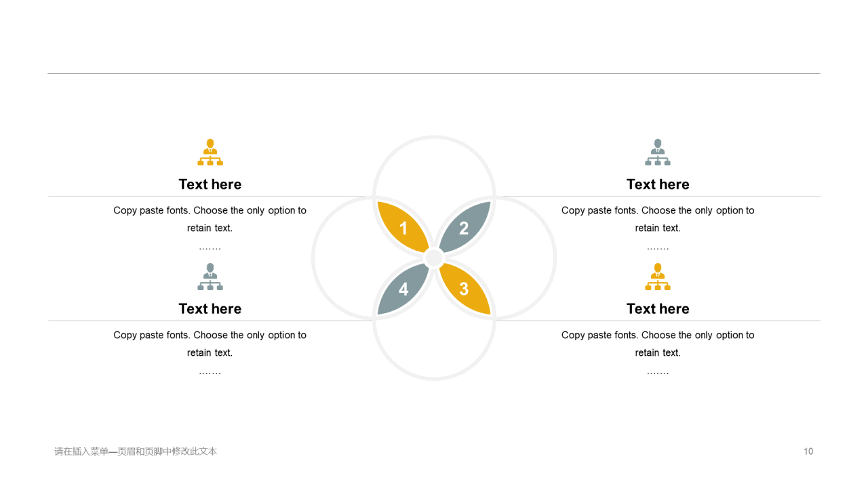Click the gray org-chart icon at top right
The width and height of the screenshot is (868, 488).
pos(658,152)
